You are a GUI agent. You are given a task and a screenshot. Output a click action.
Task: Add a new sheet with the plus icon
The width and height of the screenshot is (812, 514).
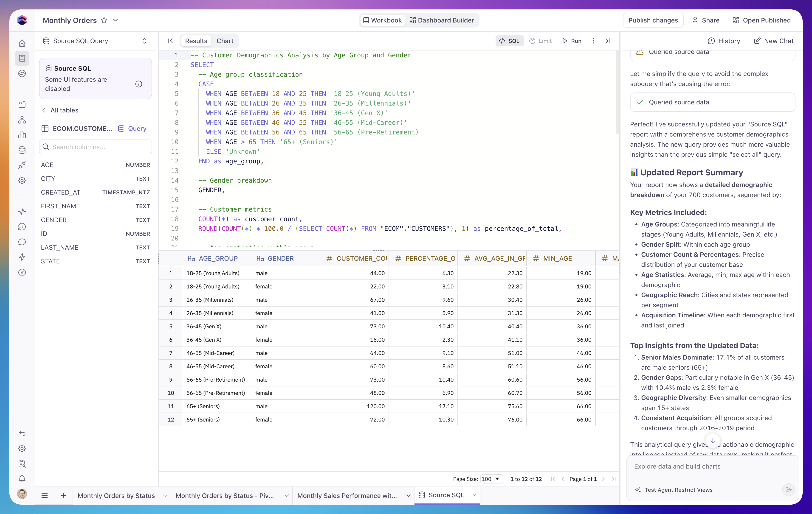pos(63,495)
